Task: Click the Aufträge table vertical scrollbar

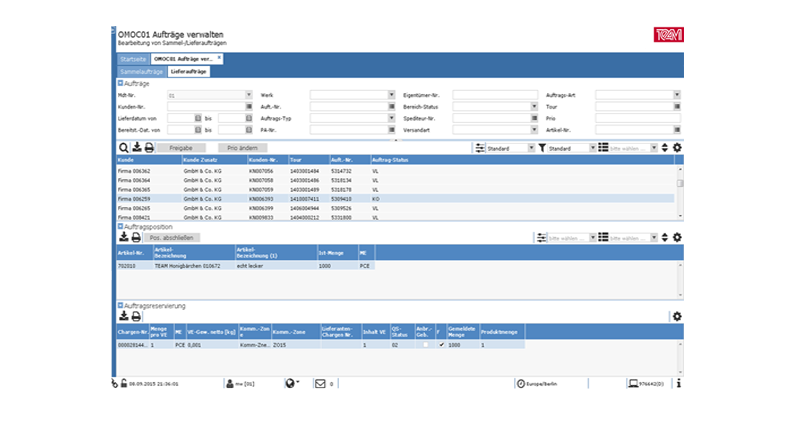Action: click(x=680, y=192)
